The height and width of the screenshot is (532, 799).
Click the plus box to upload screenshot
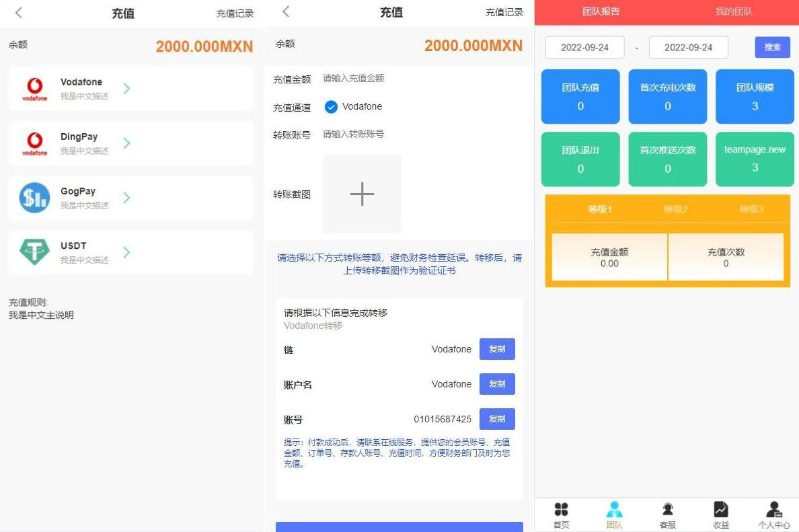click(362, 194)
